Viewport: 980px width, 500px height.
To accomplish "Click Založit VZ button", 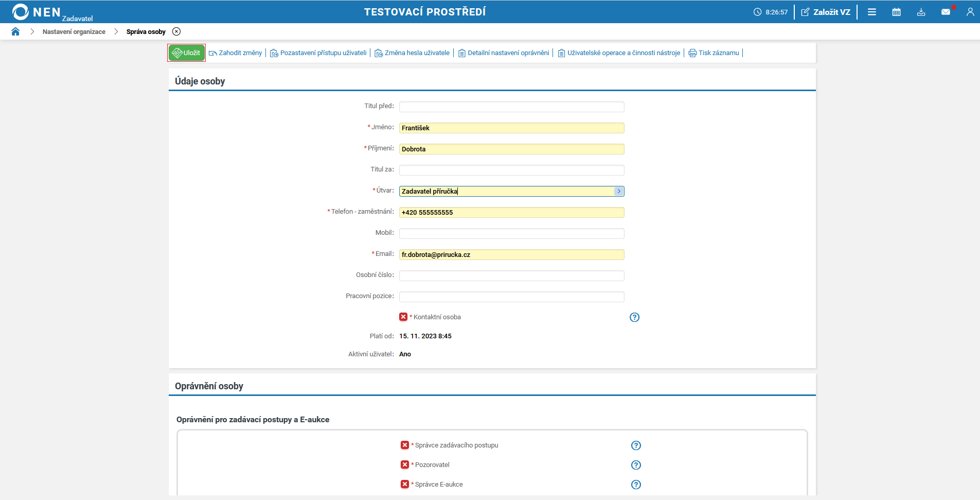I will click(x=826, y=12).
